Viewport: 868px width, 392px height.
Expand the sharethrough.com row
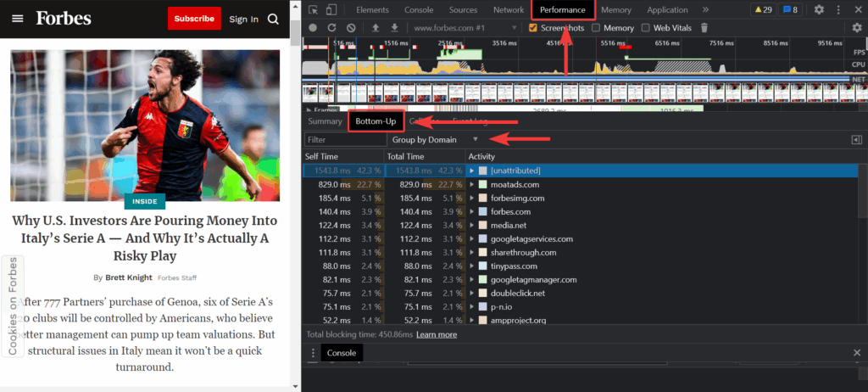pyautogui.click(x=472, y=252)
